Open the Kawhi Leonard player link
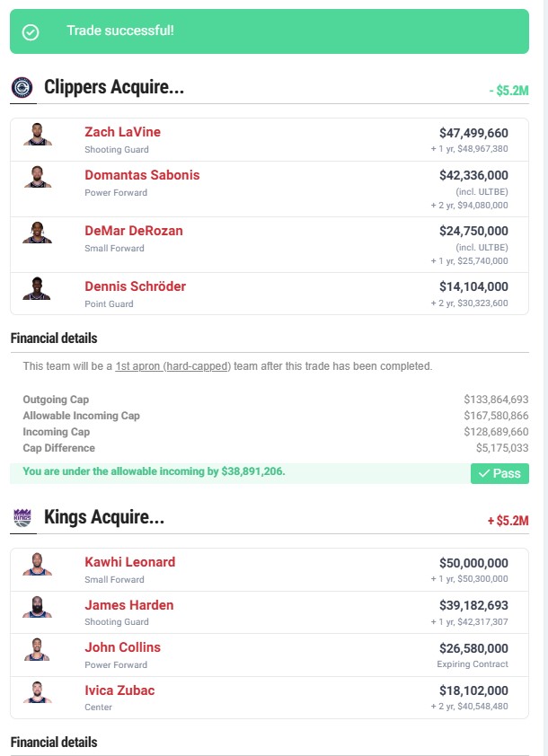This screenshot has height=756, width=548. pyautogui.click(x=129, y=562)
